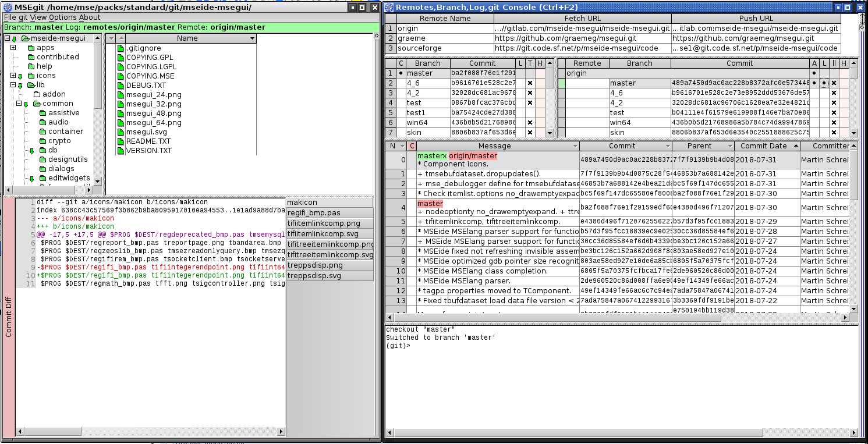Toggle the L dot for remote master branch
The width and height of the screenshot is (868, 444).
pyautogui.click(x=824, y=83)
